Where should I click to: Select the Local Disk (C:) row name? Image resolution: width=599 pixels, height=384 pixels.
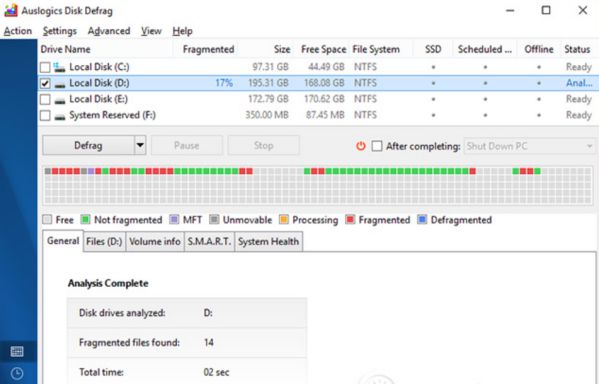[99, 67]
